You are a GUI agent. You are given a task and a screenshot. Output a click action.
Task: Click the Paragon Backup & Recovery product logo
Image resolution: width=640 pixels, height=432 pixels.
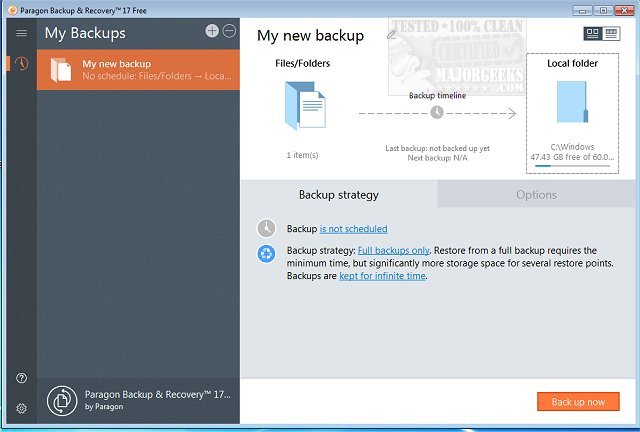[62, 401]
